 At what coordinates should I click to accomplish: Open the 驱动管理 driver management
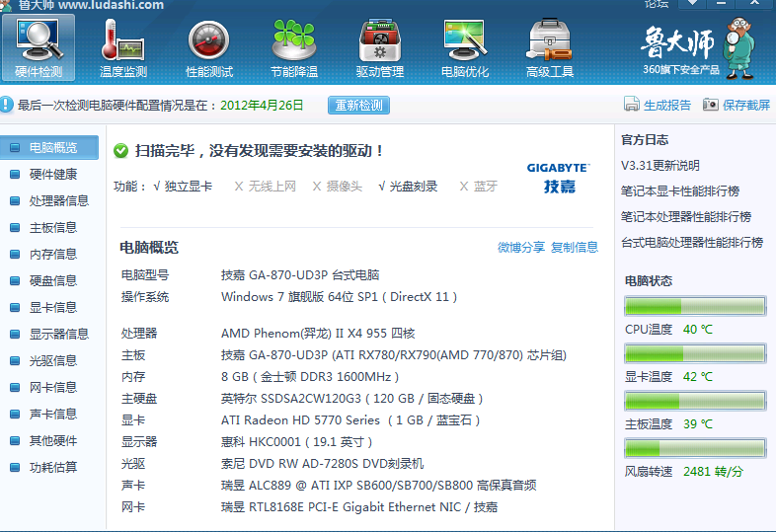click(x=379, y=48)
